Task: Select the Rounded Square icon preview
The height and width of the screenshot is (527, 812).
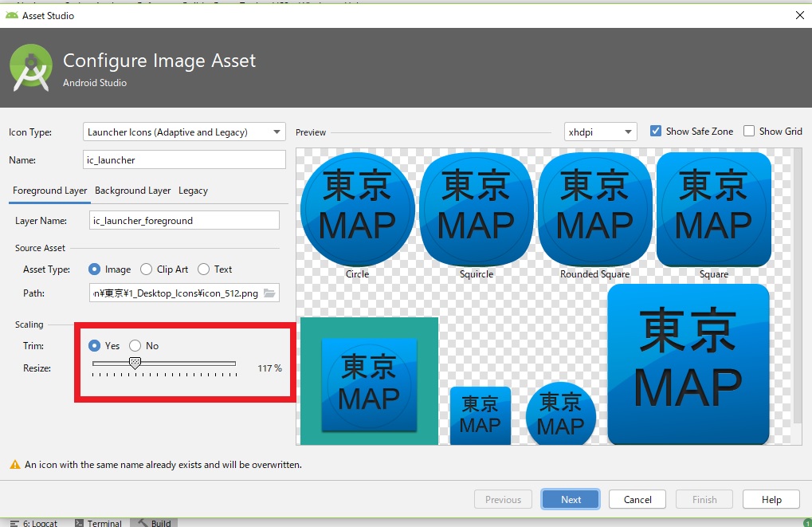Action: 594,209
